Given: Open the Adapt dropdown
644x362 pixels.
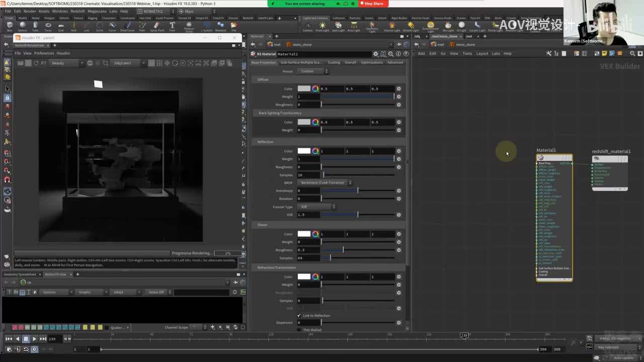Looking at the screenshot, I should [x=125, y=292].
